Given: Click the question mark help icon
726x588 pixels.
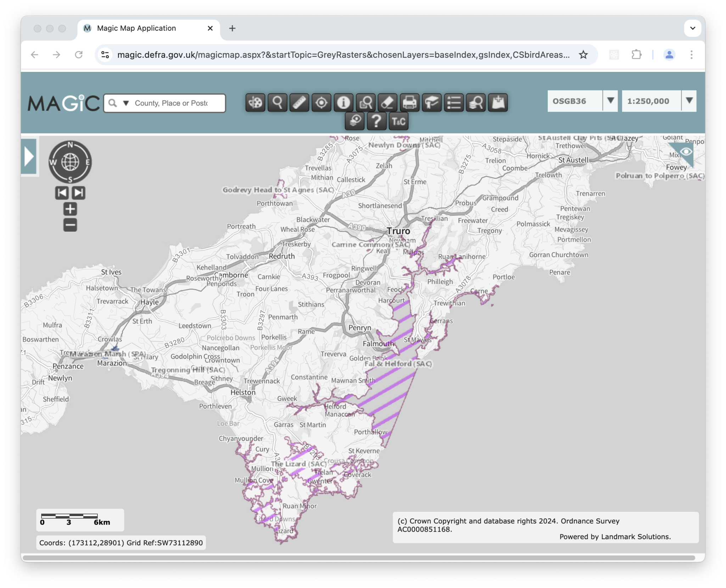Looking at the screenshot, I should (376, 121).
